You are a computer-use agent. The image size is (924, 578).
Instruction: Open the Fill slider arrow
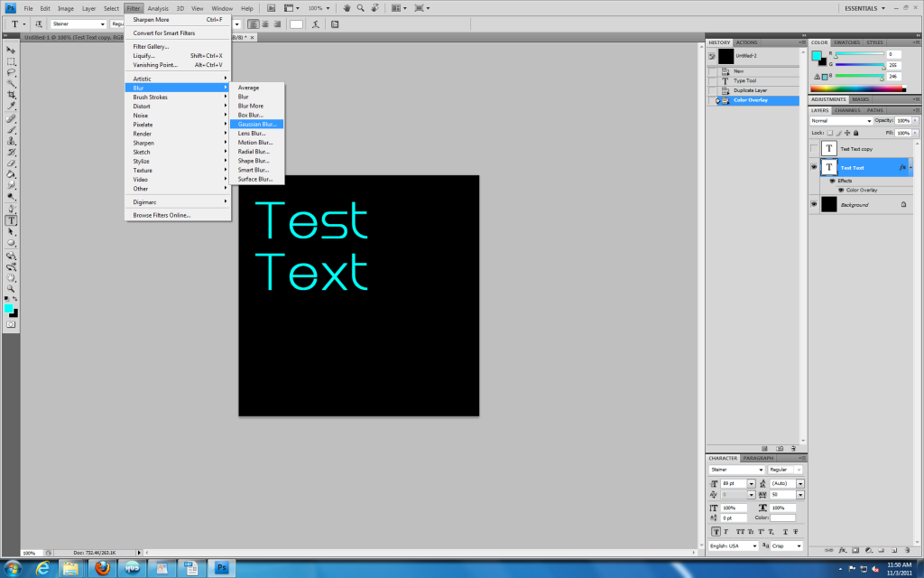(915, 133)
